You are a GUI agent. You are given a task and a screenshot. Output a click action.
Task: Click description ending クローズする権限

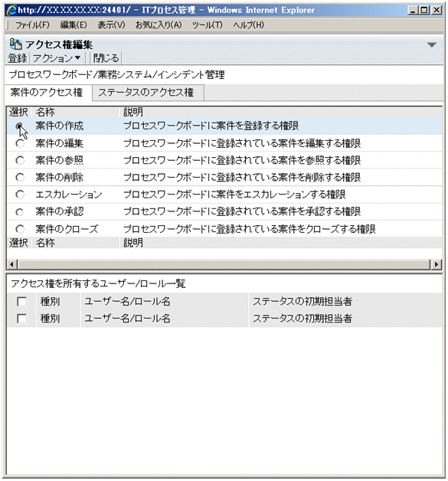pos(250,229)
